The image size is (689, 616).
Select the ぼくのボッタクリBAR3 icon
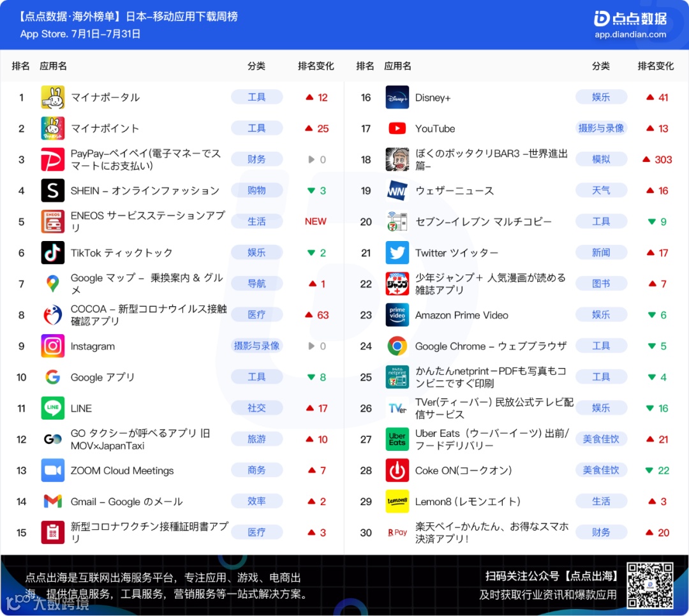pyautogui.click(x=397, y=159)
